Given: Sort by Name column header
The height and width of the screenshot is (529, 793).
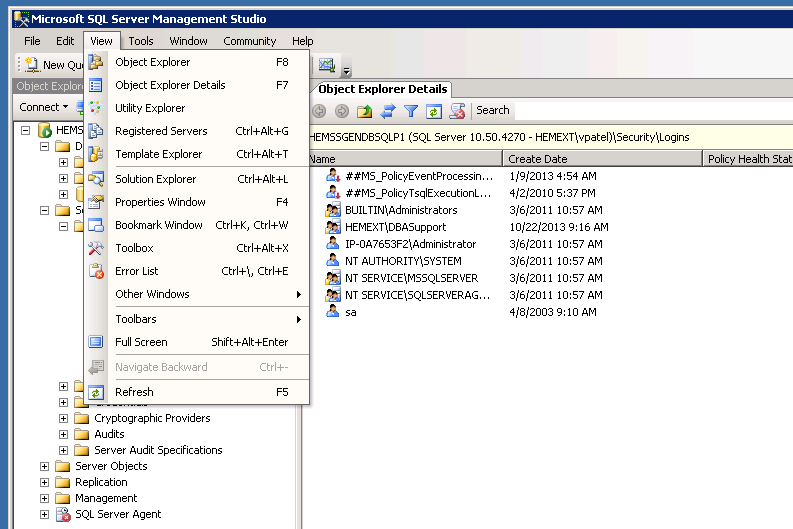Looking at the screenshot, I should [x=406, y=159].
